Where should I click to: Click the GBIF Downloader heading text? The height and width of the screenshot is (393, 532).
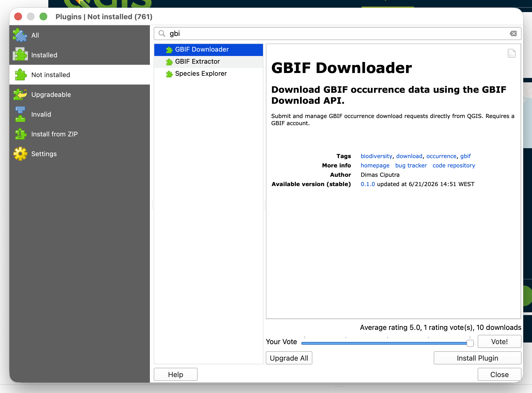(341, 68)
